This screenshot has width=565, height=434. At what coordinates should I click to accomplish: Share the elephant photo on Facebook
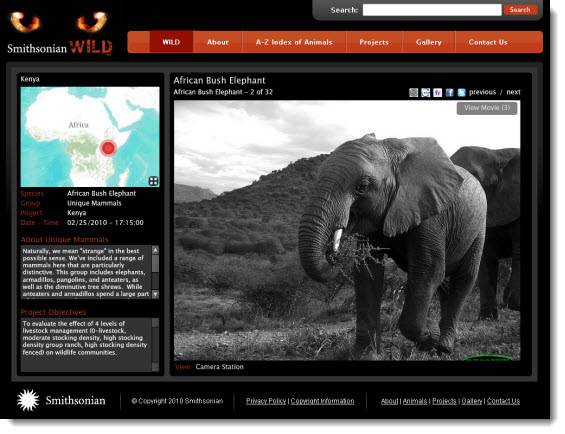pos(449,93)
